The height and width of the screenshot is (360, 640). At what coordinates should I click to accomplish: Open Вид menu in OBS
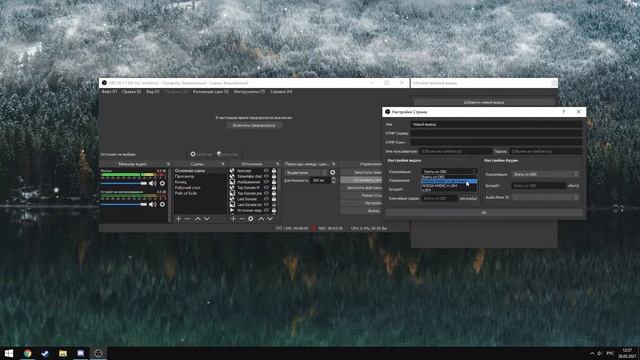click(x=153, y=92)
